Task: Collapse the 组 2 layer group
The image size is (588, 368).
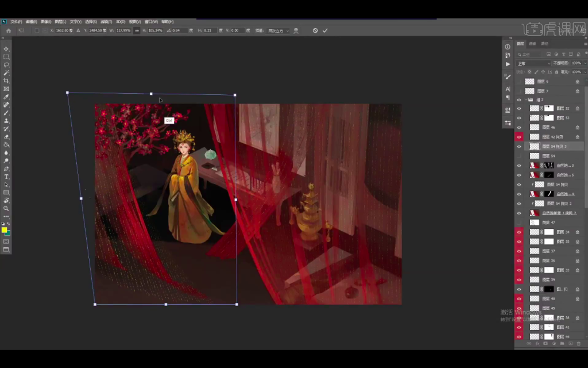Action: pos(525,99)
